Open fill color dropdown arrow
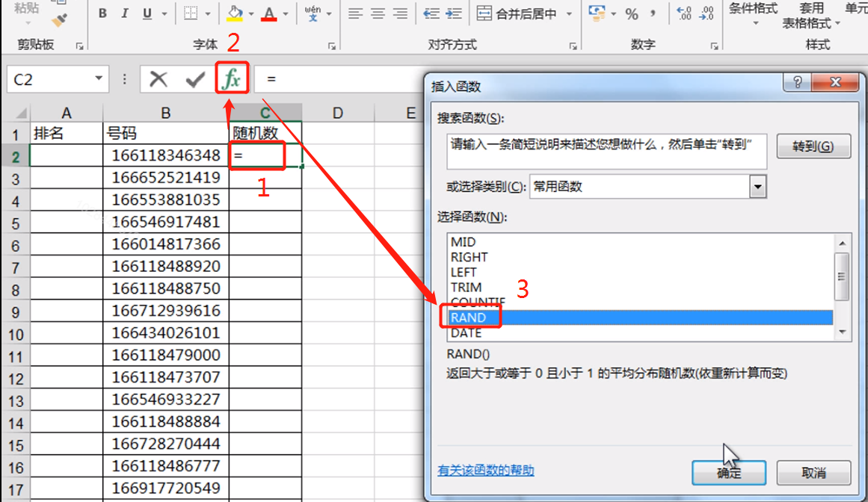The width and height of the screenshot is (868, 502). pyautogui.click(x=251, y=13)
